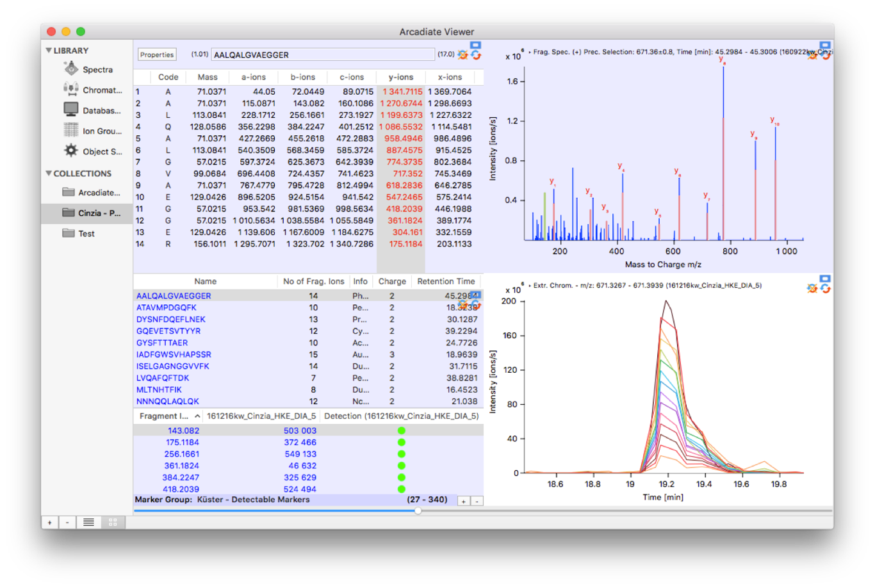This screenshot has width=875, height=588.
Task: Collapse the COLLECTIONS section
Action: point(49,174)
